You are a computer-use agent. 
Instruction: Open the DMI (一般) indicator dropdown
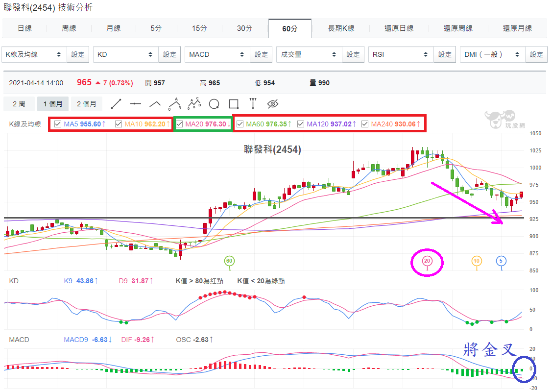pyautogui.click(x=493, y=54)
